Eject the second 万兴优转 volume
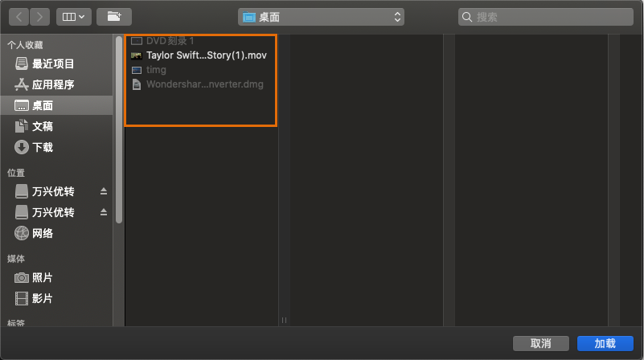The image size is (644, 360). 103,212
